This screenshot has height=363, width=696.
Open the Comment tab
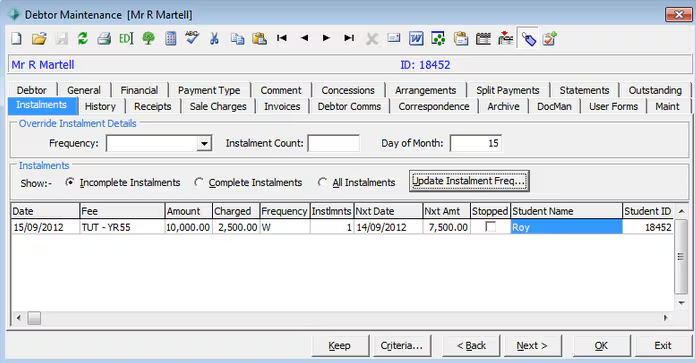pos(281,90)
